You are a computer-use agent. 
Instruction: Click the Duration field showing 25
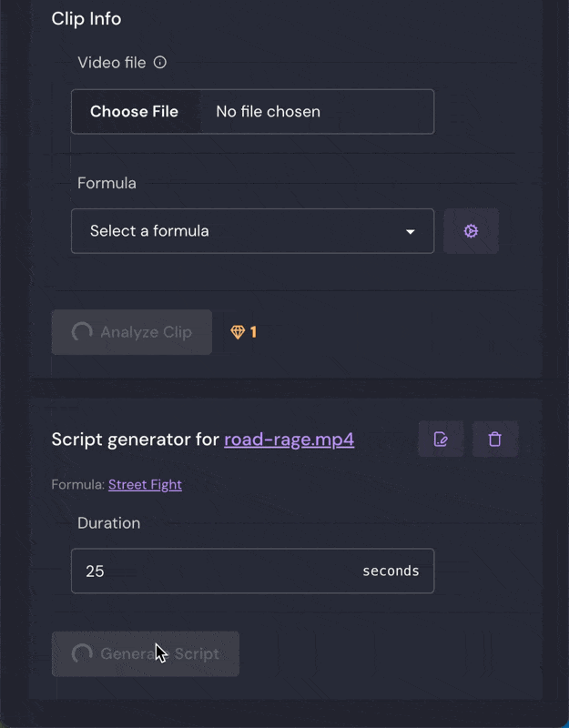(253, 571)
